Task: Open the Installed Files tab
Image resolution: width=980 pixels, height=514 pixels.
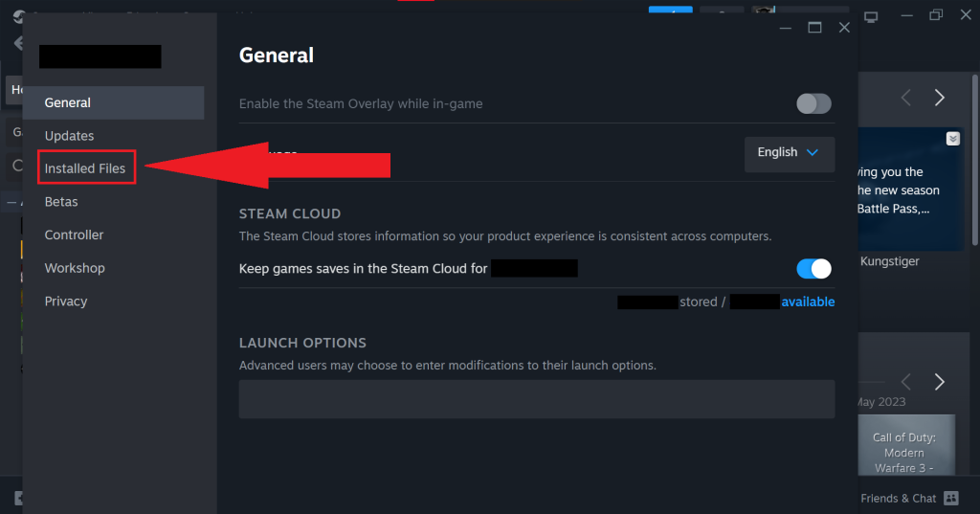Action: (x=85, y=168)
